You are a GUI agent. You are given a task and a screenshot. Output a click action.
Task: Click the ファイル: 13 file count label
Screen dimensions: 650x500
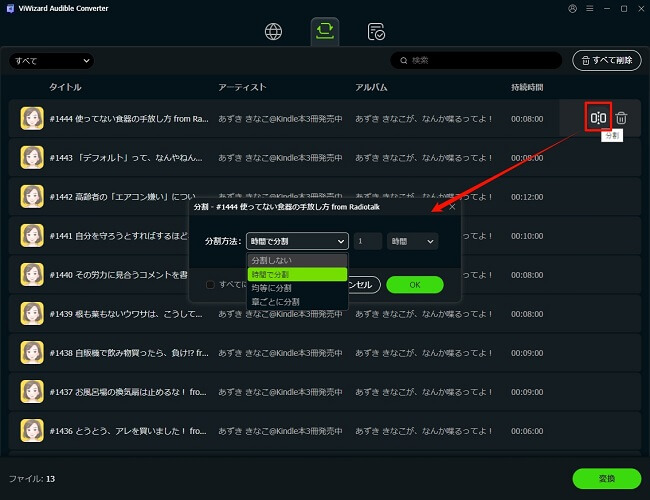(32, 479)
